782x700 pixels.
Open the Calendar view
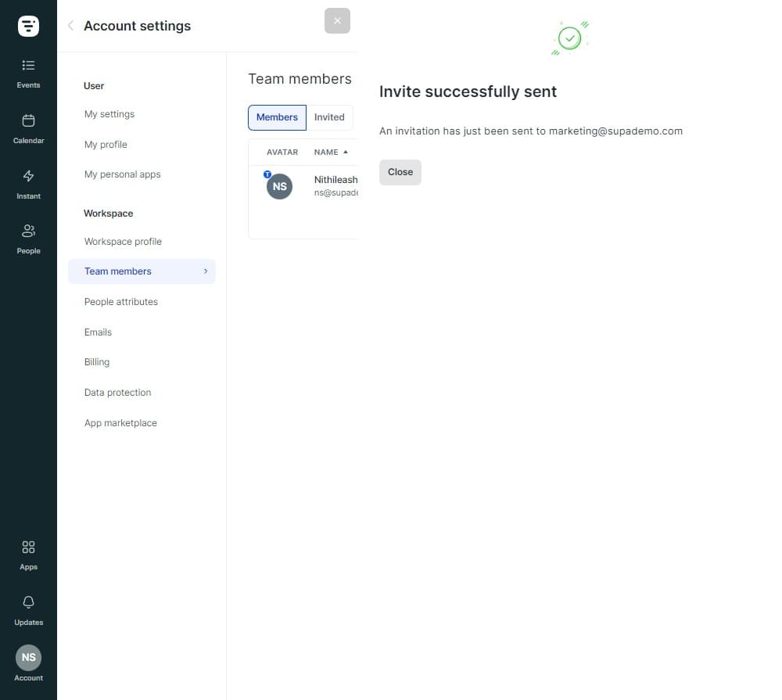point(28,128)
